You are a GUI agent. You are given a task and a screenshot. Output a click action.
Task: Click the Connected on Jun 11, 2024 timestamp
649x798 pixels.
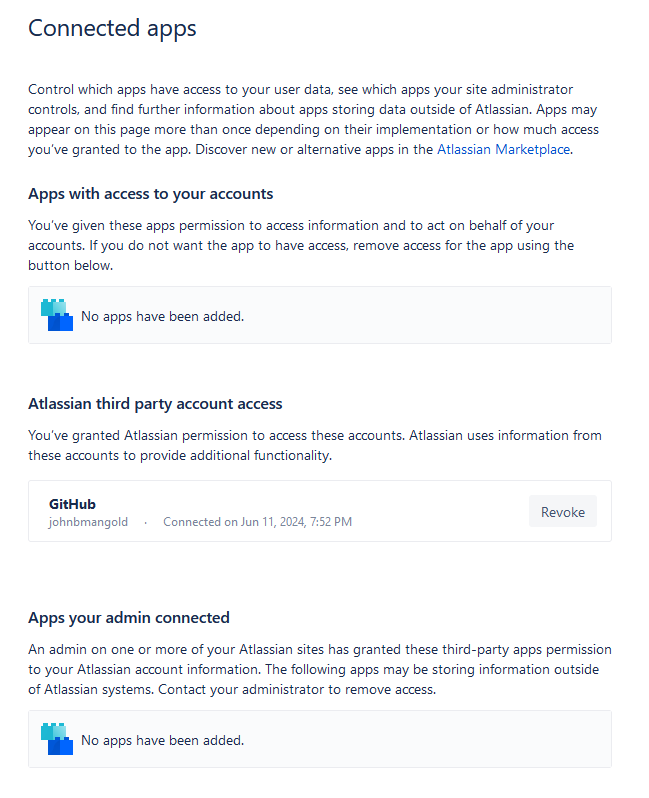coord(258,522)
